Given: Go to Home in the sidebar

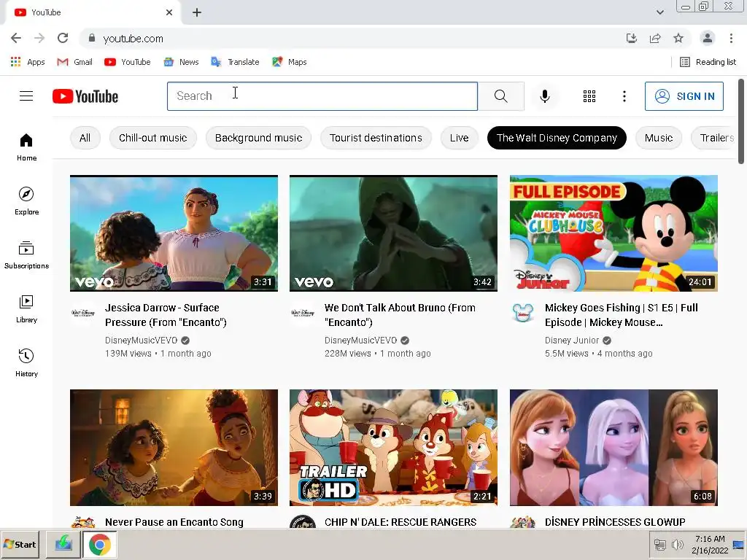Looking at the screenshot, I should click(x=27, y=147).
